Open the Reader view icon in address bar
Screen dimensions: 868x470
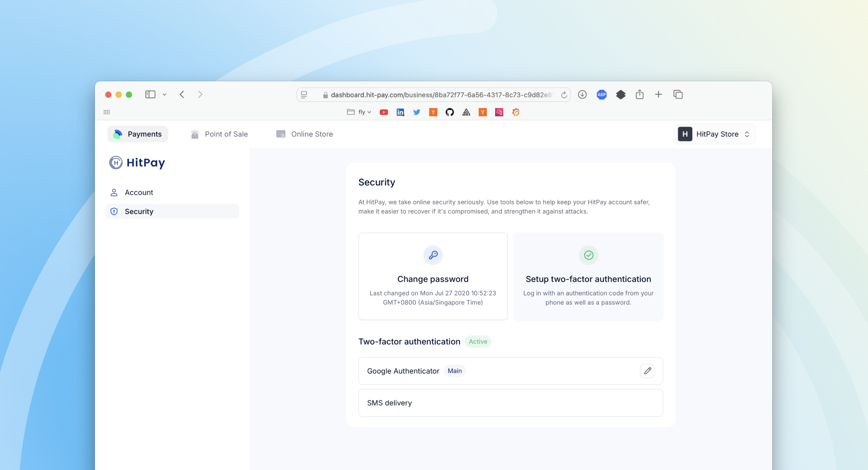point(304,95)
